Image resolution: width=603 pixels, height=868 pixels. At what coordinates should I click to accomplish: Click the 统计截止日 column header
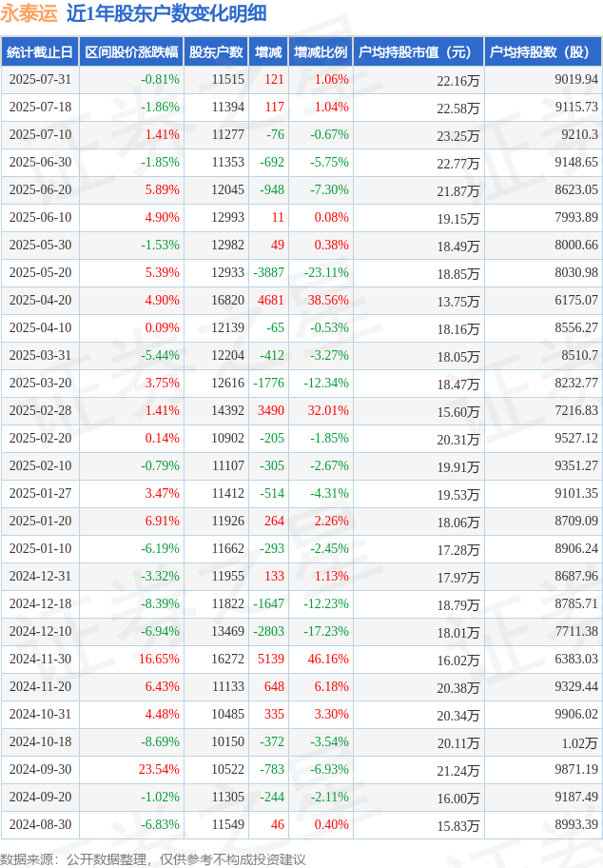40,52
